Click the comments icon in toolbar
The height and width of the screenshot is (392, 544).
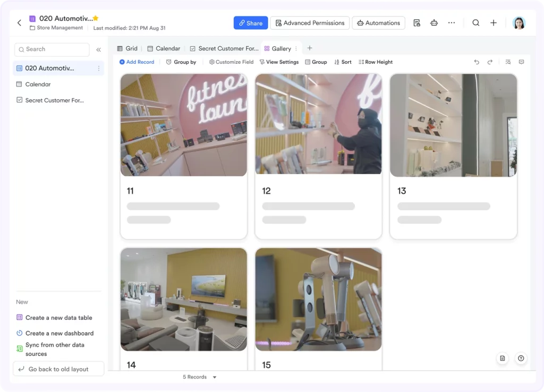click(x=522, y=62)
